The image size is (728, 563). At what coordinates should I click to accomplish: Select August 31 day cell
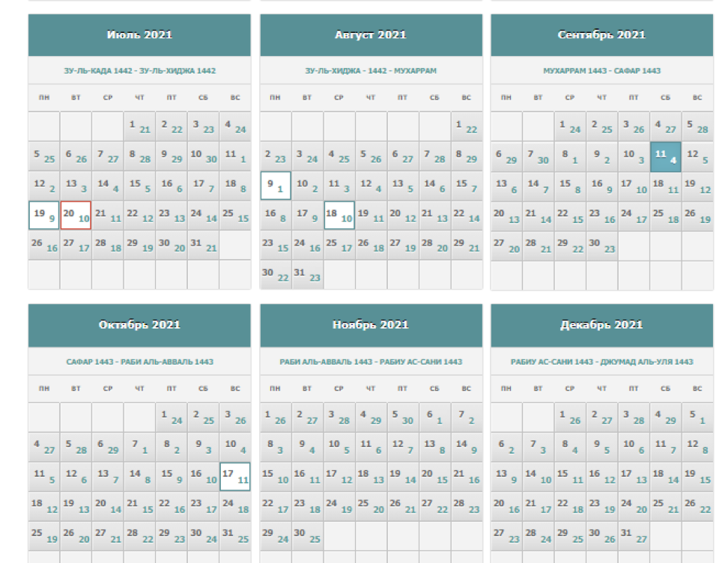(307, 275)
